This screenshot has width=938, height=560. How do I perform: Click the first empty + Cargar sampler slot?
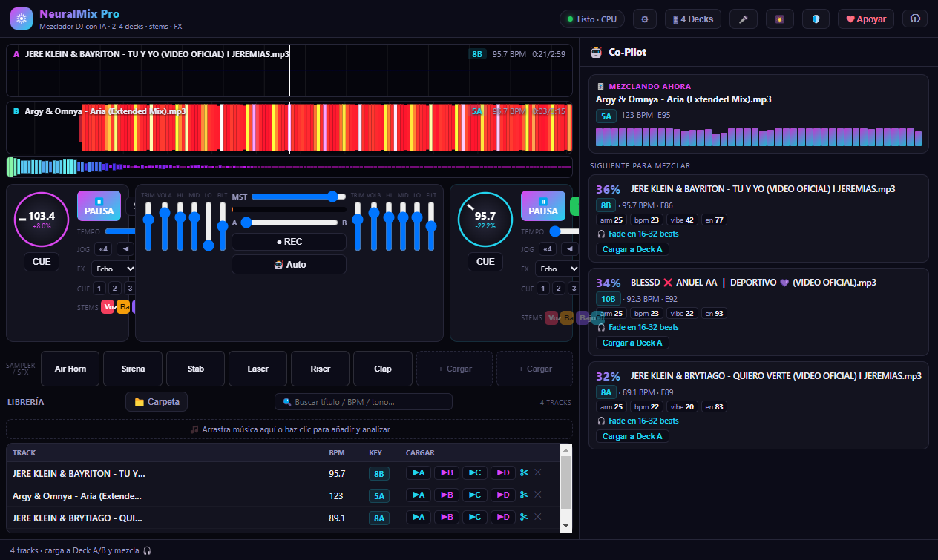[x=454, y=369]
